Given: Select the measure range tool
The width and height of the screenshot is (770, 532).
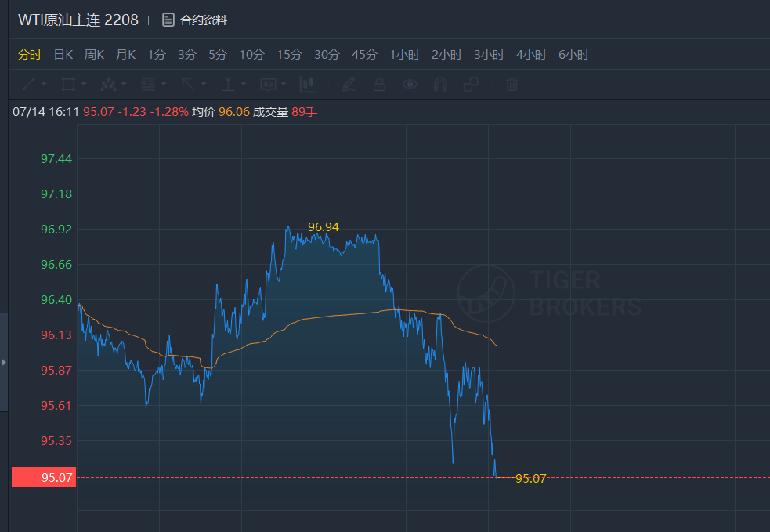Looking at the screenshot, I should (x=228, y=85).
